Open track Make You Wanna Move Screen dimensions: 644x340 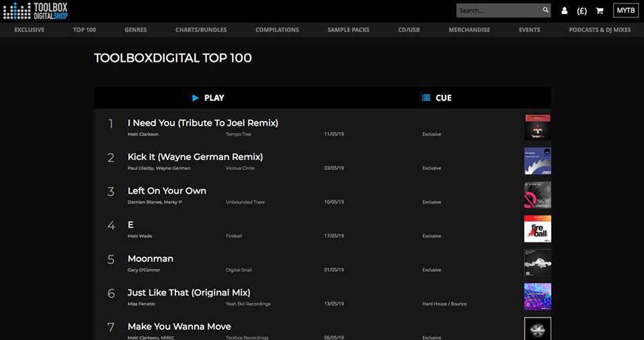click(179, 327)
